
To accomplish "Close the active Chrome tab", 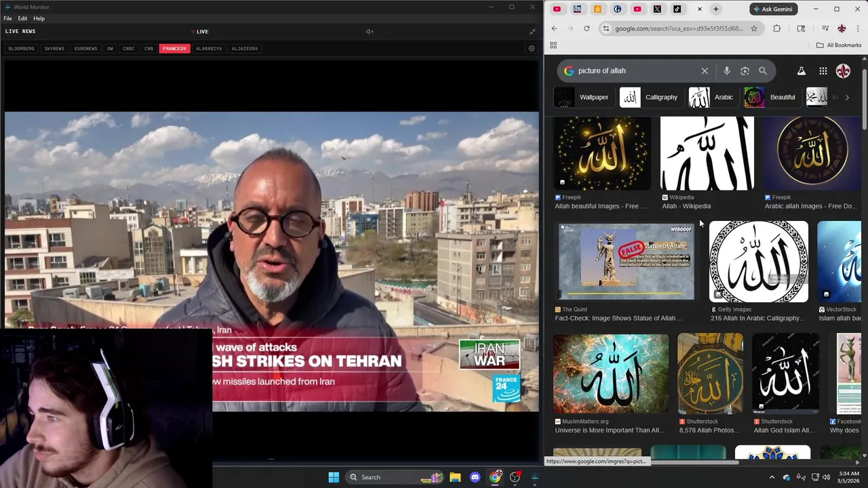I will [699, 9].
